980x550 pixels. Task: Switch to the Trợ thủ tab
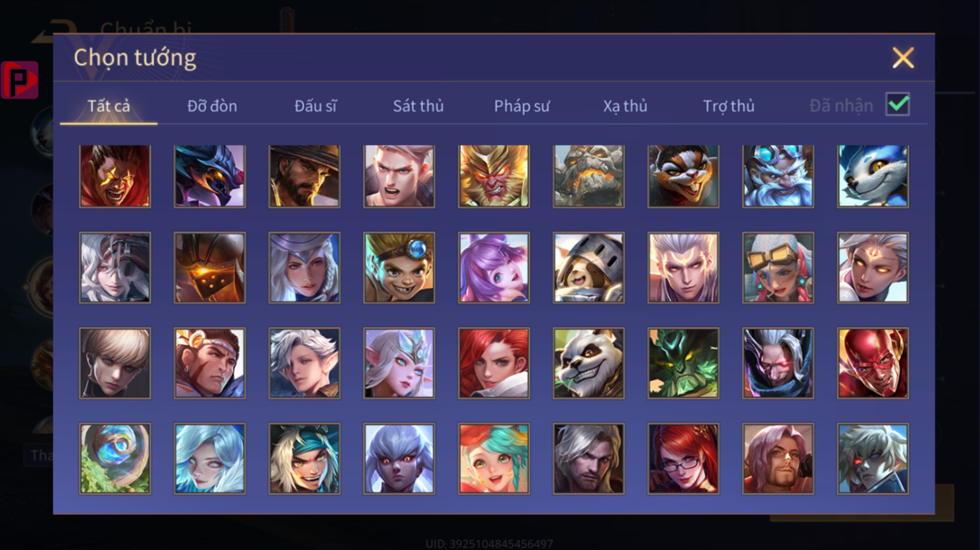coord(728,106)
